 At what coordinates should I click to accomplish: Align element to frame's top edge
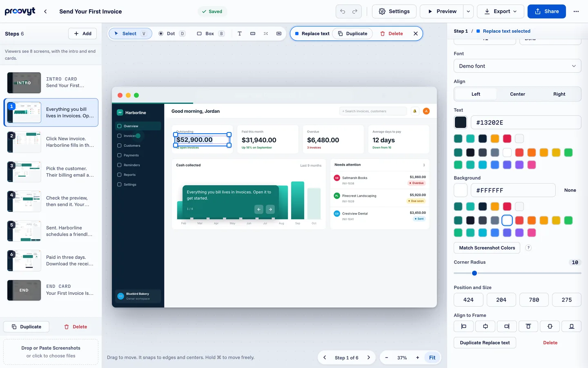pyautogui.click(x=528, y=326)
